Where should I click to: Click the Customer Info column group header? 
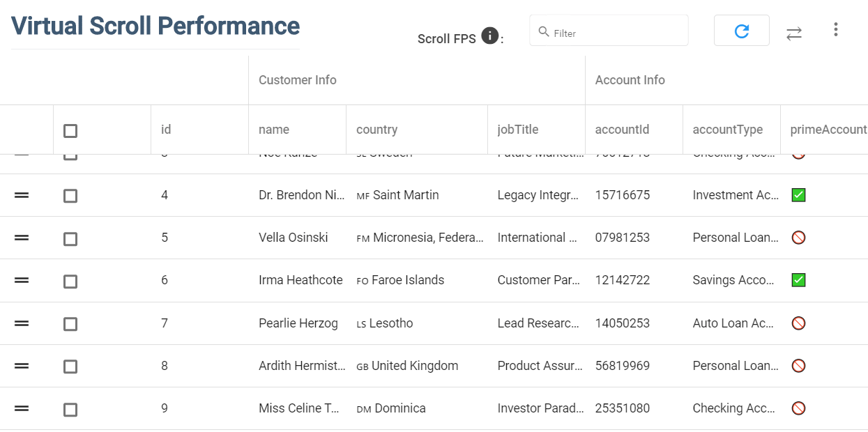point(298,80)
